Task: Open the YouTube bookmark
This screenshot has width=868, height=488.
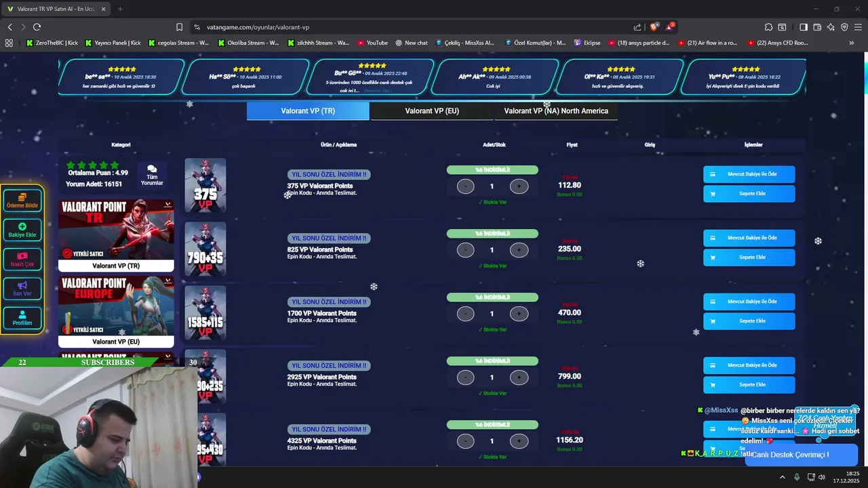Action: [x=372, y=43]
